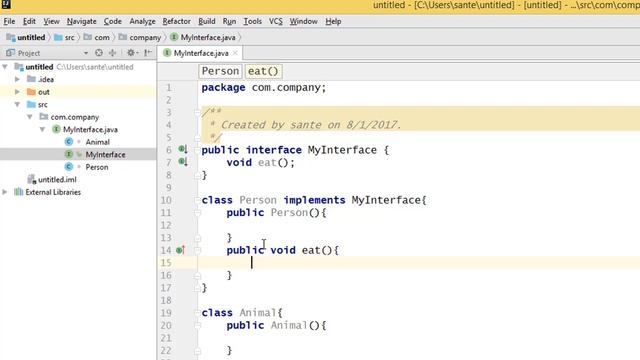
Task: Collapse the untitled project root
Action: 5,67
